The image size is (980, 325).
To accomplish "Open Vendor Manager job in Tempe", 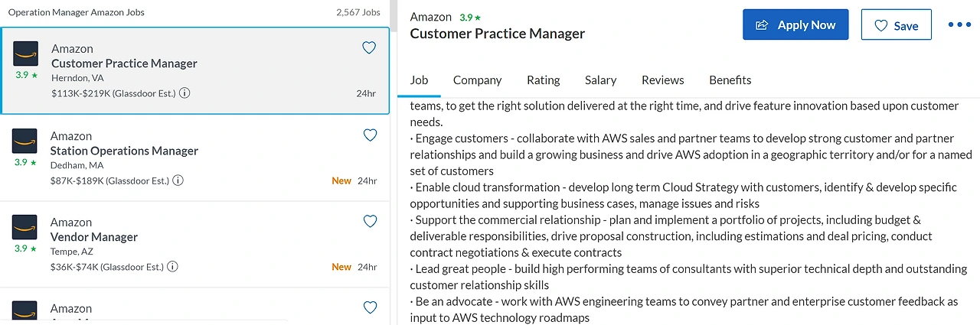I will click(x=94, y=237).
